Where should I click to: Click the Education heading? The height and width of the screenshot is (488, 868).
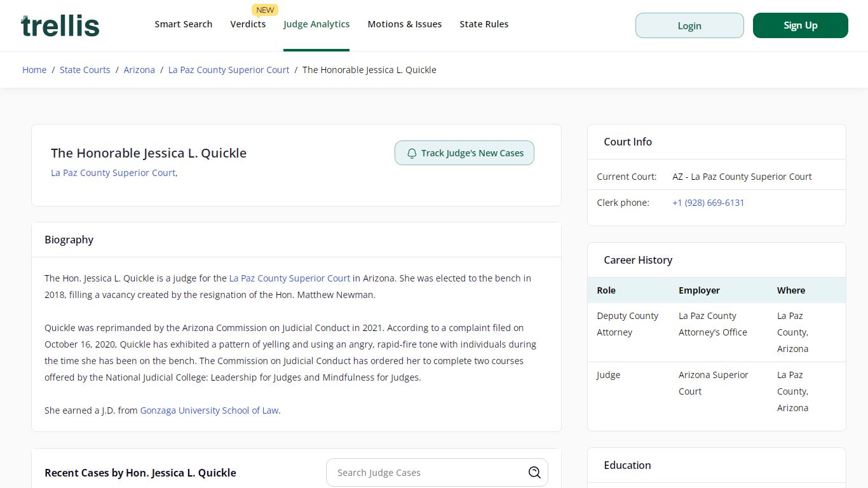[x=627, y=465]
